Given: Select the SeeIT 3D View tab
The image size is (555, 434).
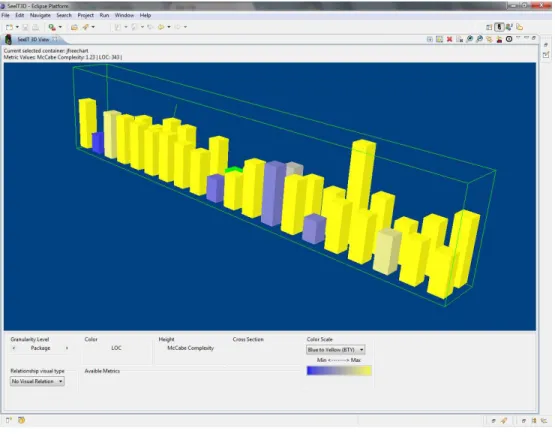Looking at the screenshot, I should pos(33,39).
